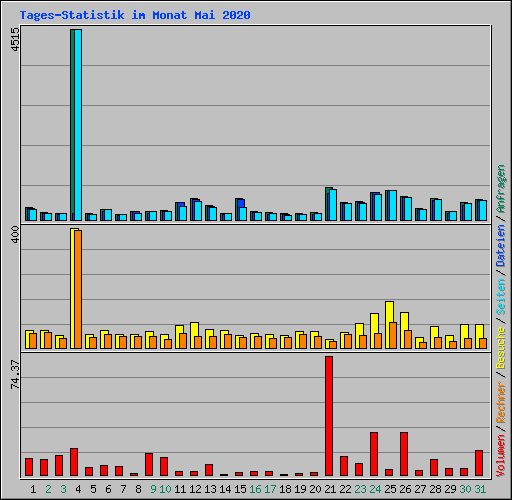The width and height of the screenshot is (512, 500).
Task: Click the y-axis value 400
Action: click(x=15, y=234)
